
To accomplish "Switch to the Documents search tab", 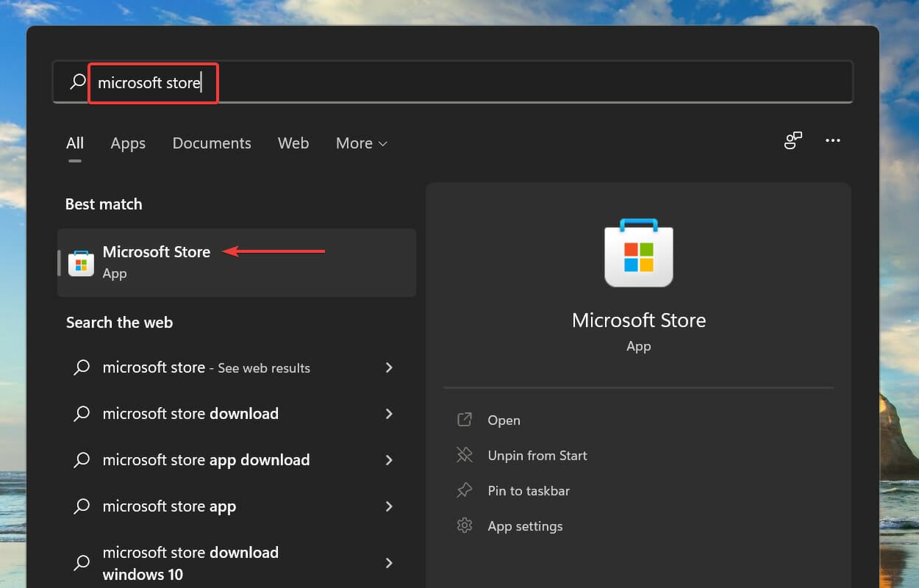I will point(212,143).
